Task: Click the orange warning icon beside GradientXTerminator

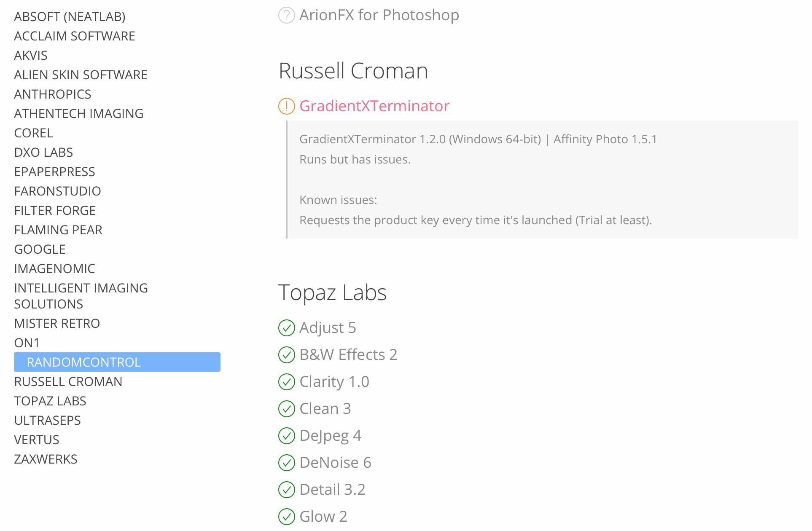Action: [x=286, y=106]
